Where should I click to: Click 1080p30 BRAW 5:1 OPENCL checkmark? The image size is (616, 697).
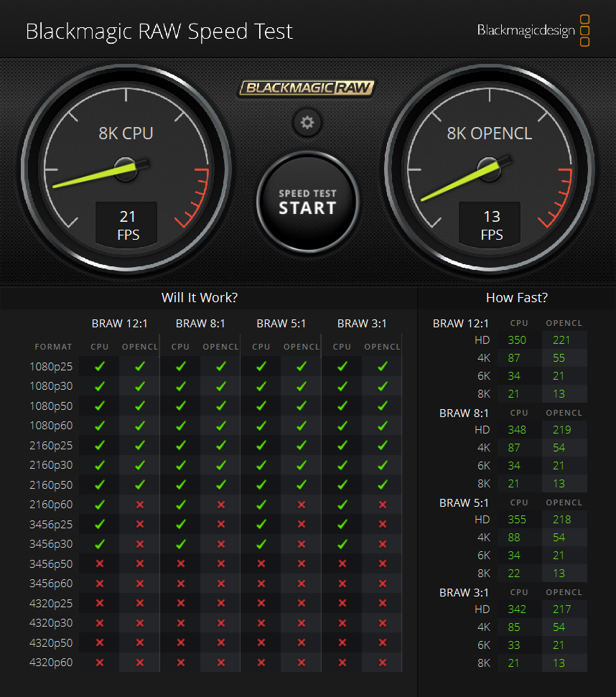click(x=302, y=386)
